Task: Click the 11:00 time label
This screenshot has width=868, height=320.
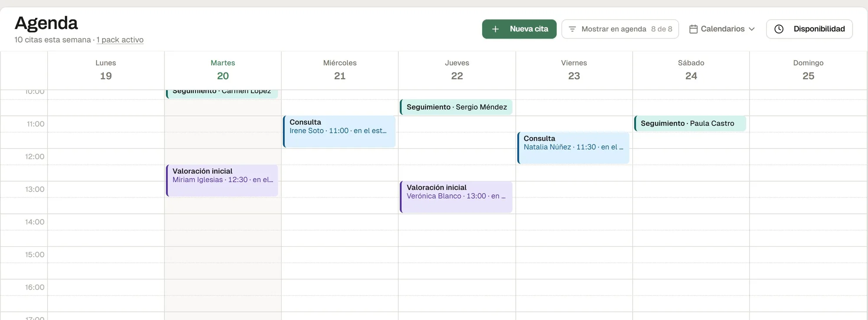Action: (x=36, y=124)
